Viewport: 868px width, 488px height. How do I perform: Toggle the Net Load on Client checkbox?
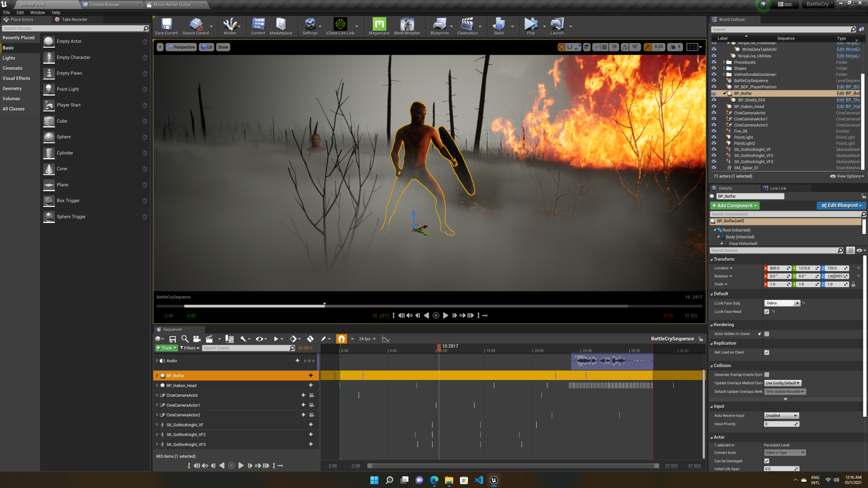tap(766, 352)
